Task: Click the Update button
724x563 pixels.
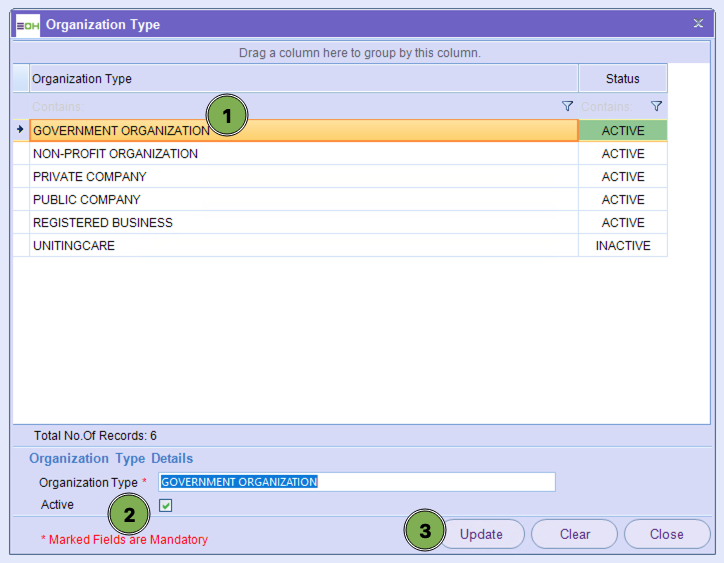Action: [481, 534]
